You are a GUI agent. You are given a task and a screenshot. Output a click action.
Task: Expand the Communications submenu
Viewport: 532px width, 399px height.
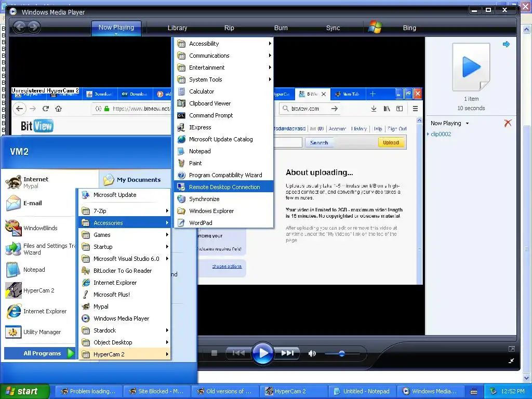click(224, 56)
